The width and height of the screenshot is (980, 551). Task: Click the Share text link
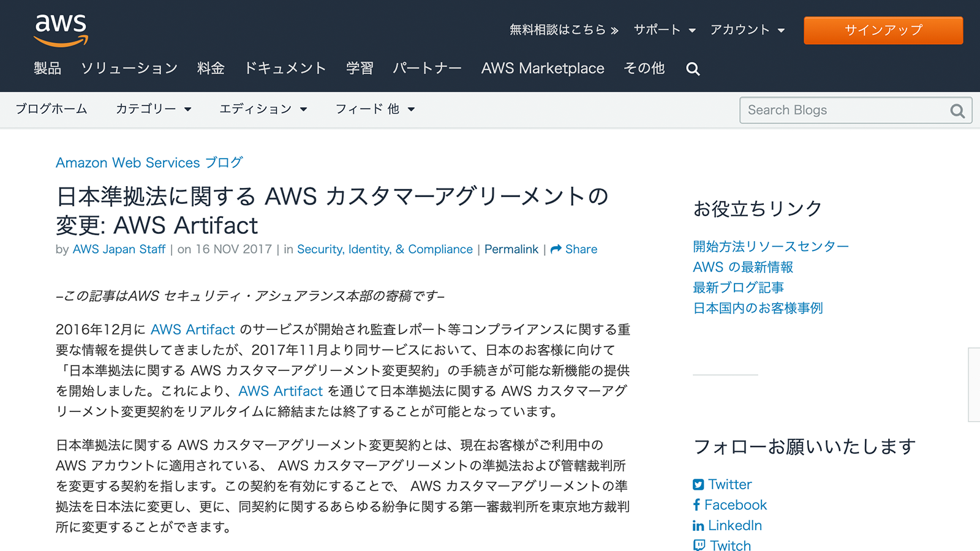click(581, 249)
